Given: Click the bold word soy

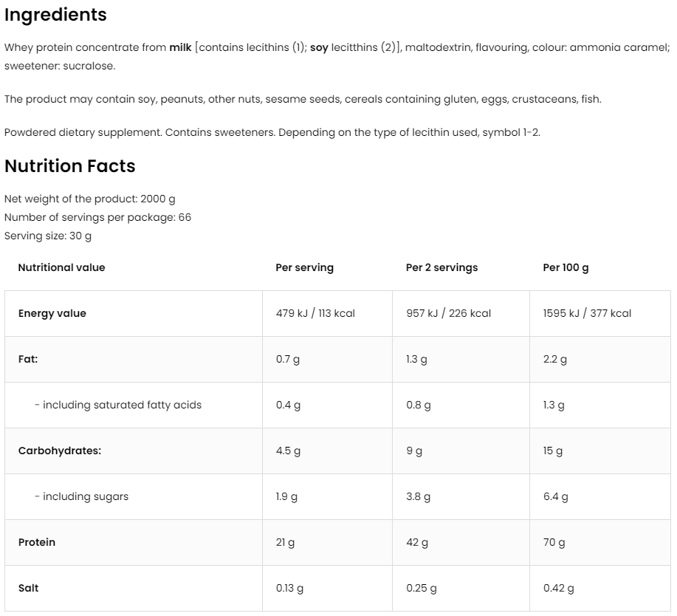Looking at the screenshot, I should pos(319,47).
